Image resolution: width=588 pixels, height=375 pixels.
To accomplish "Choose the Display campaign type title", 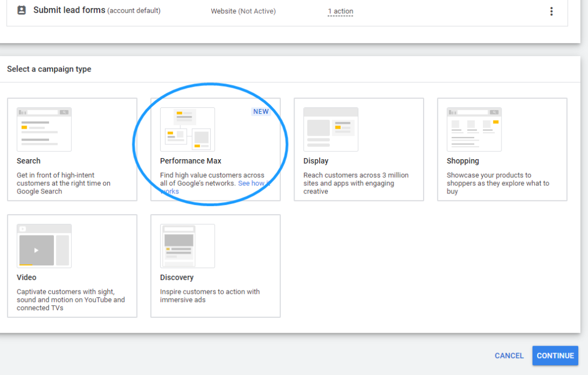I will pos(316,161).
